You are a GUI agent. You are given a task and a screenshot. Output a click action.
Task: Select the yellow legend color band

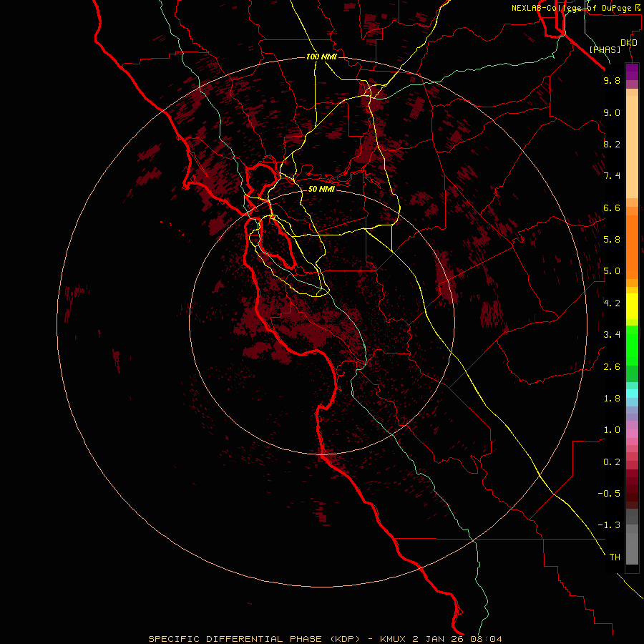click(x=632, y=306)
